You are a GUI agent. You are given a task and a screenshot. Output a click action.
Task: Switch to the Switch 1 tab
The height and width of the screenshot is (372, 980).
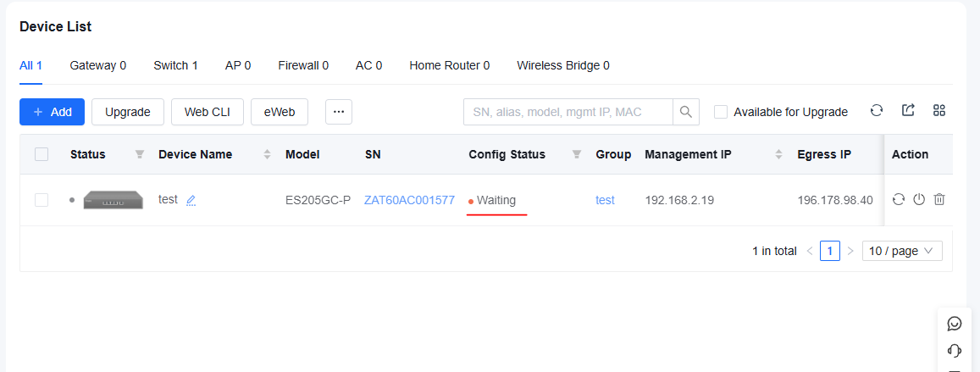tap(175, 65)
